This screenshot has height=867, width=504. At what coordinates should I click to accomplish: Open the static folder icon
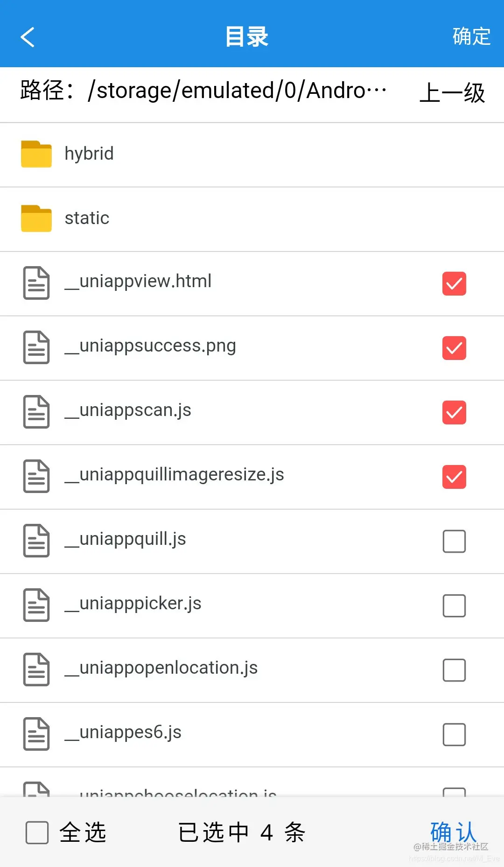[x=36, y=218]
